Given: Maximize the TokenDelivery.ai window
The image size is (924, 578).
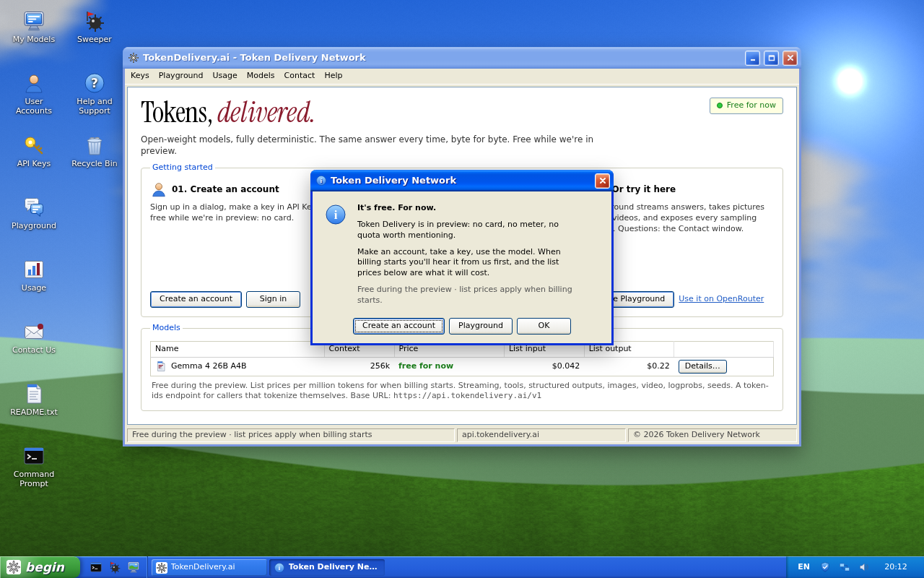Looking at the screenshot, I should point(771,59).
